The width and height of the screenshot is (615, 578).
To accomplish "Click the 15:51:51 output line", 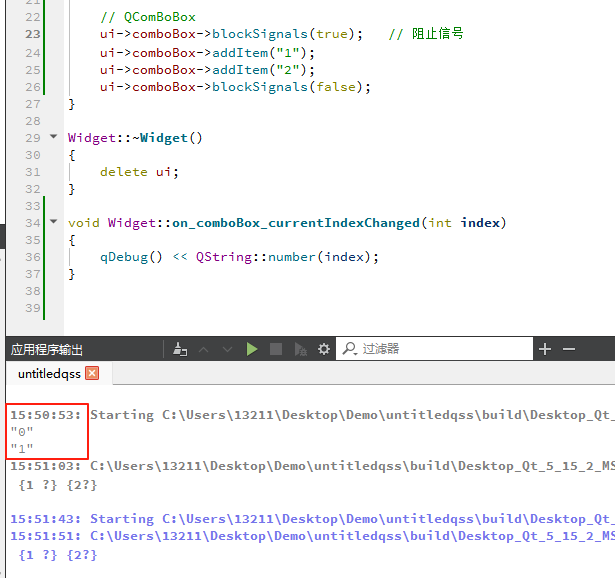I will click(x=312, y=536).
